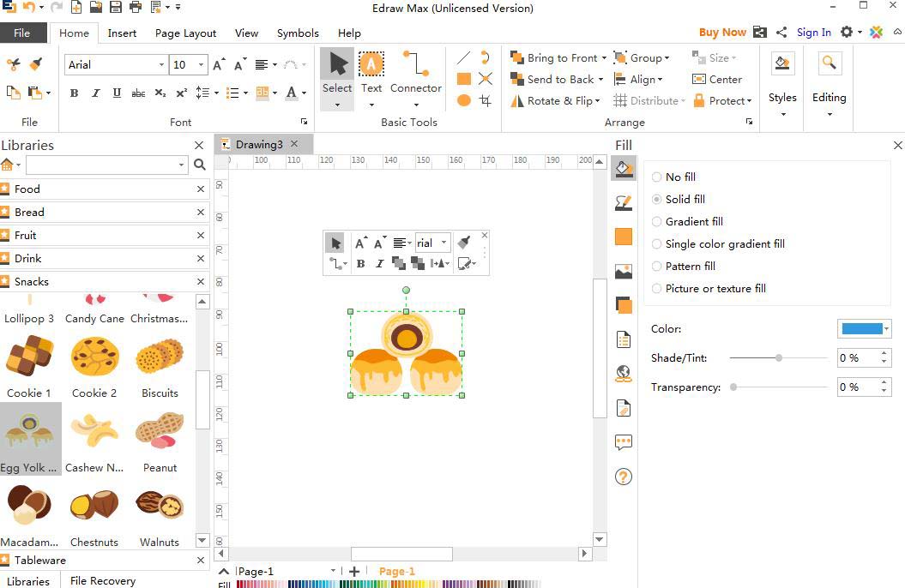Select Picture or texture fill
This screenshot has height=588, width=905.
point(709,288)
